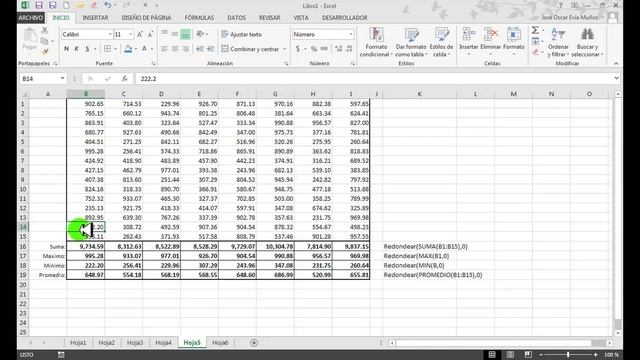The height and width of the screenshot is (360, 640).
Task: Click the Combinar y centrar button
Action: point(250,49)
